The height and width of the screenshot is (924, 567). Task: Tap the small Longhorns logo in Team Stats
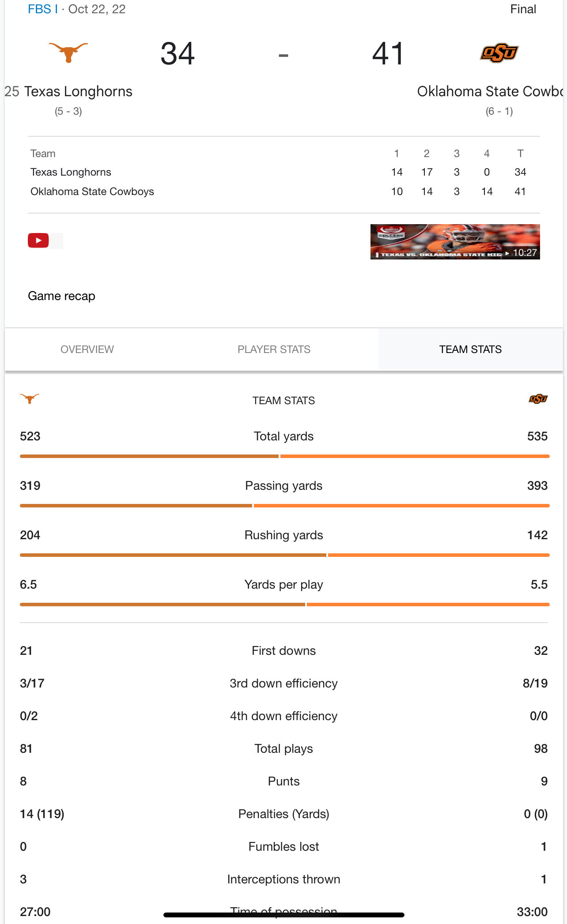click(30, 399)
